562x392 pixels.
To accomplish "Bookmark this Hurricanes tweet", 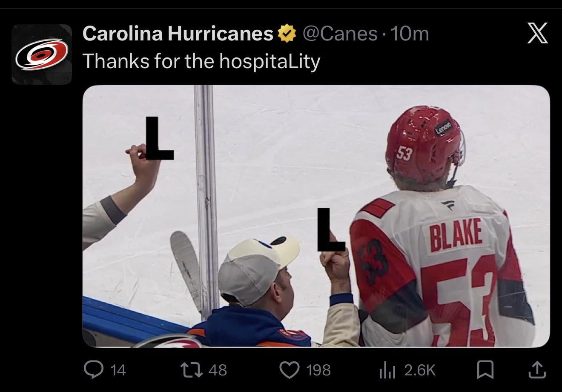I will point(485,369).
